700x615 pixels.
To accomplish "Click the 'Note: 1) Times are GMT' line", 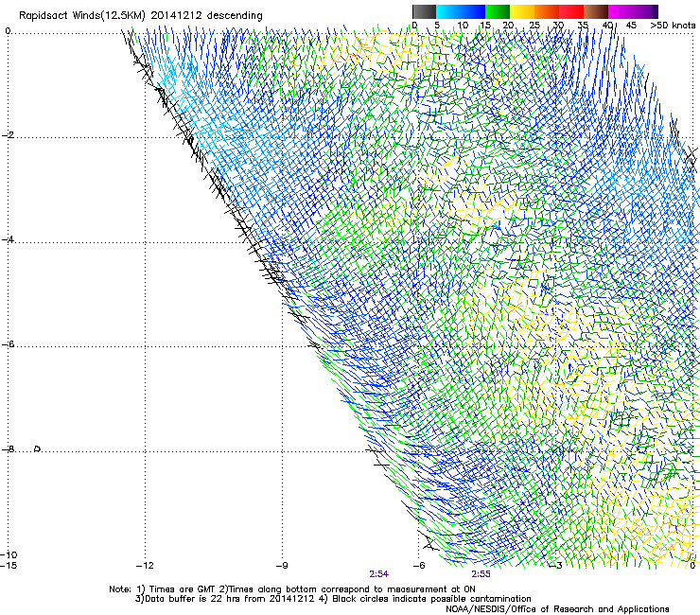I will (x=292, y=589).
